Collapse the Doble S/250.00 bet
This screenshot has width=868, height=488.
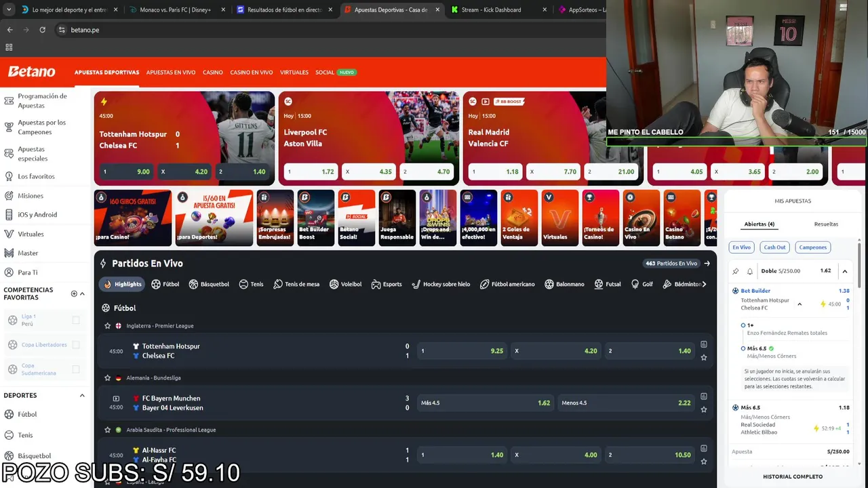click(845, 271)
